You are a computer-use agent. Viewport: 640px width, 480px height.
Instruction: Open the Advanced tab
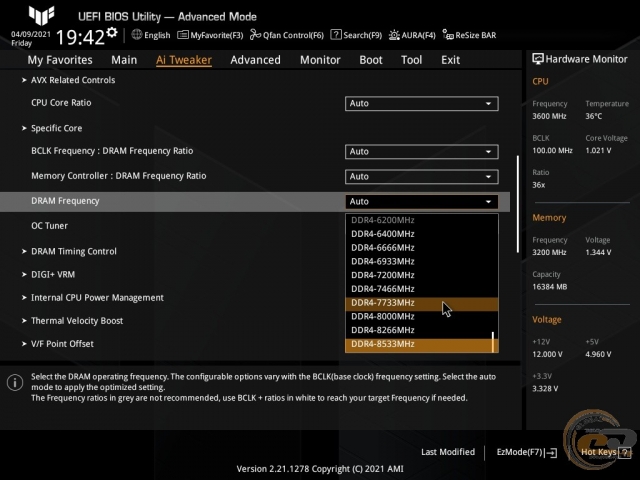coord(256,60)
